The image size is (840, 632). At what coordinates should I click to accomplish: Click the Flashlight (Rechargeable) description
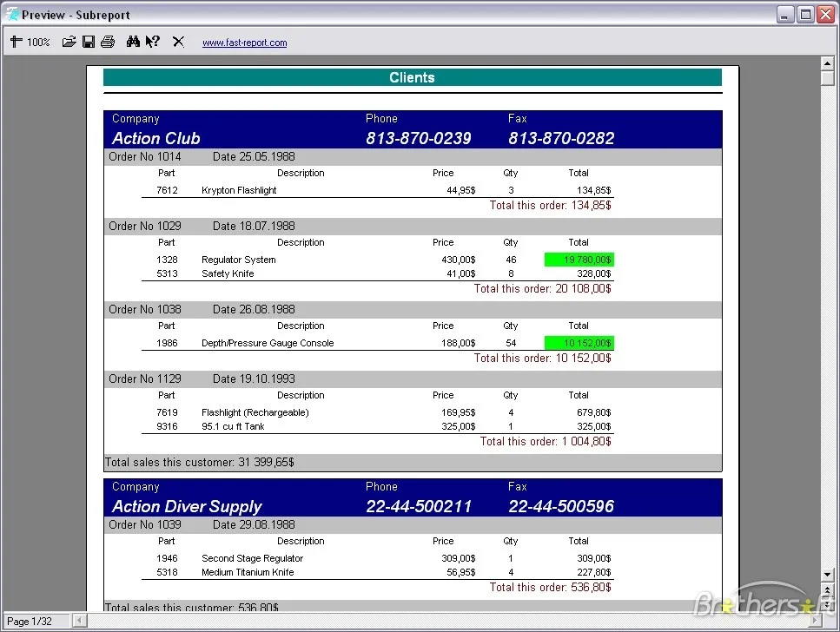point(255,412)
